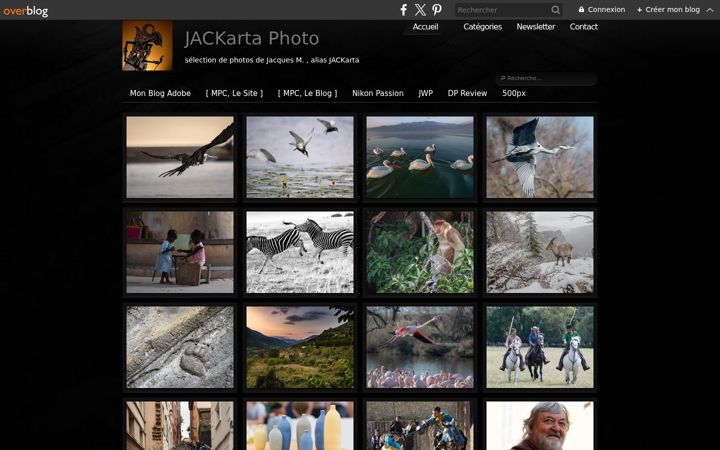
Task: Open the black-and-white zebras thumbnail
Action: (x=300, y=252)
